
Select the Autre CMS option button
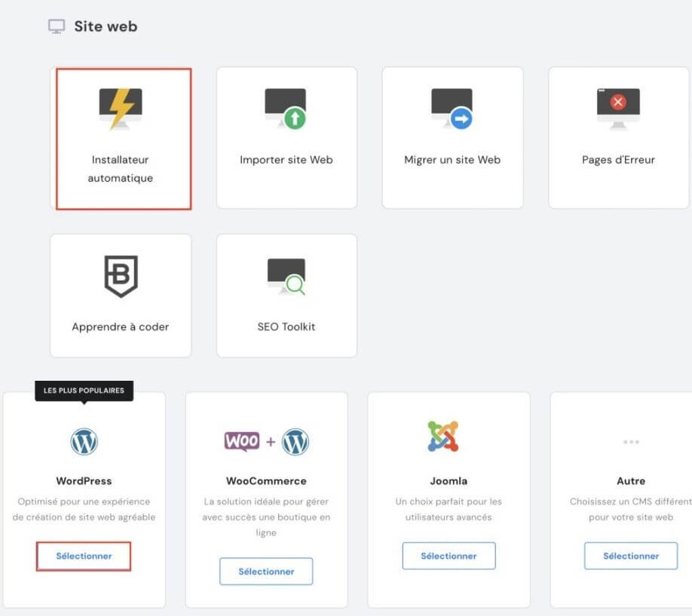tap(631, 556)
